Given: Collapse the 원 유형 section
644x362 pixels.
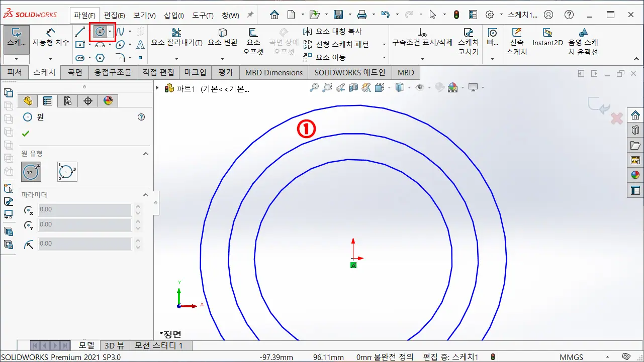Looking at the screenshot, I should (x=146, y=154).
